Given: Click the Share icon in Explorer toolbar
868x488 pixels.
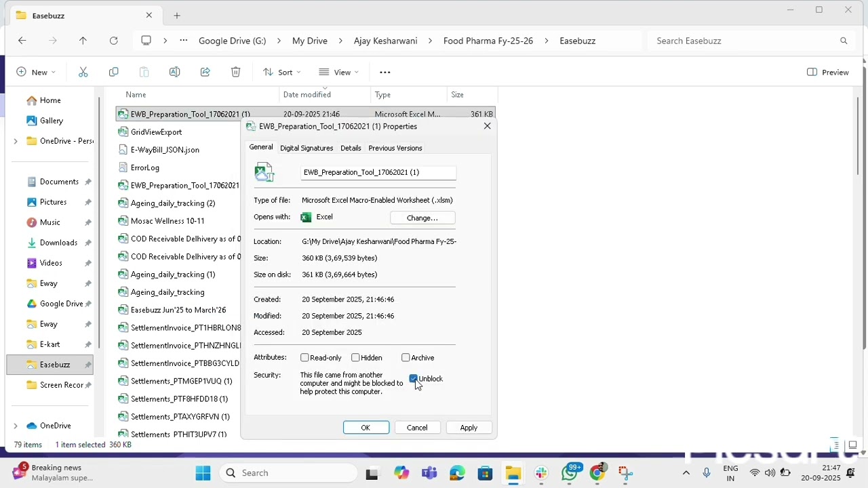Looking at the screenshot, I should (x=205, y=72).
